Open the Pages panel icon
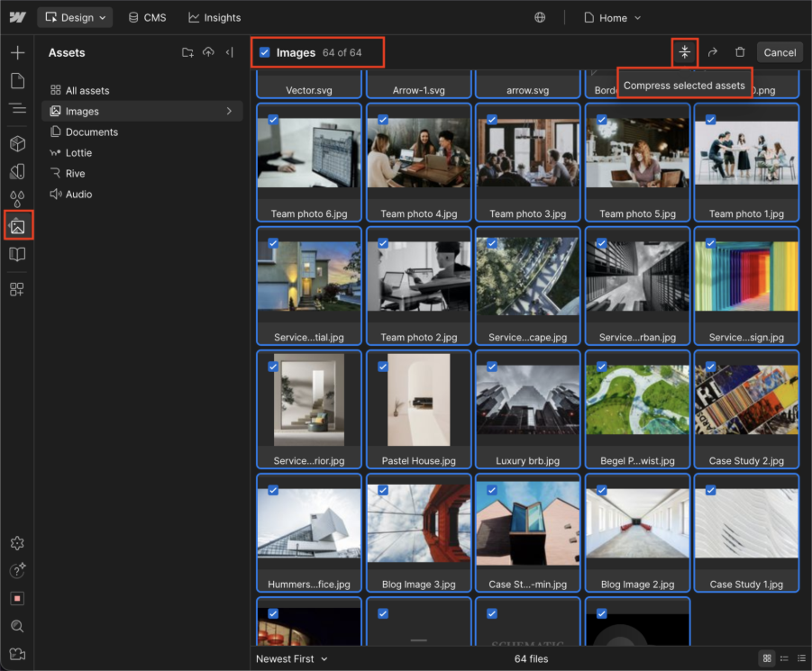The image size is (812, 671). 17,81
